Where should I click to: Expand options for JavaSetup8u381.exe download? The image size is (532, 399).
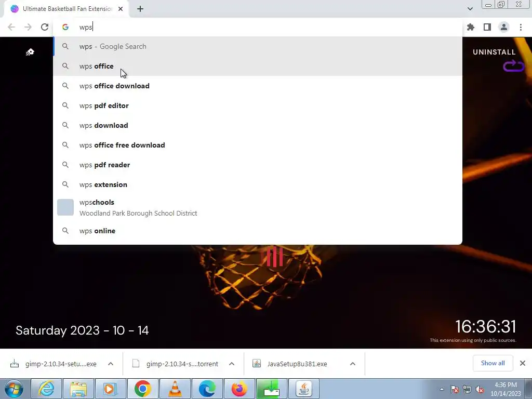353,364
